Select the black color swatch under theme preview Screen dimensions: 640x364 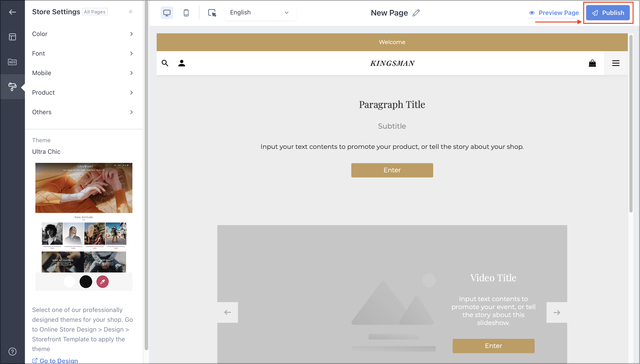click(86, 282)
